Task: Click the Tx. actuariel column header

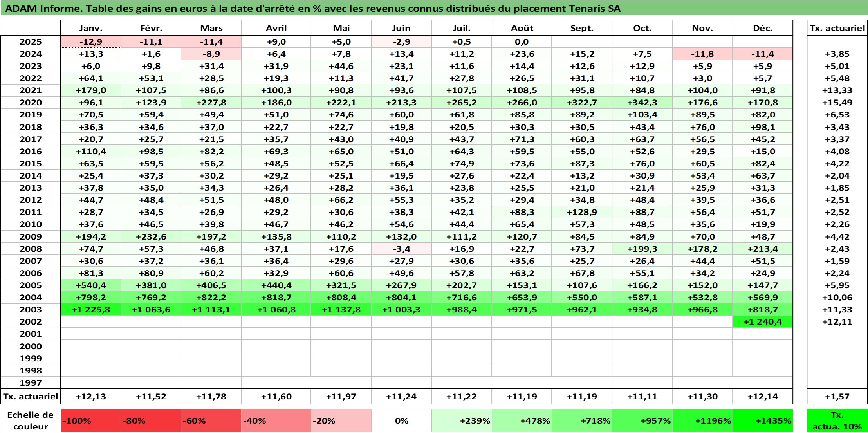Action: [x=837, y=28]
